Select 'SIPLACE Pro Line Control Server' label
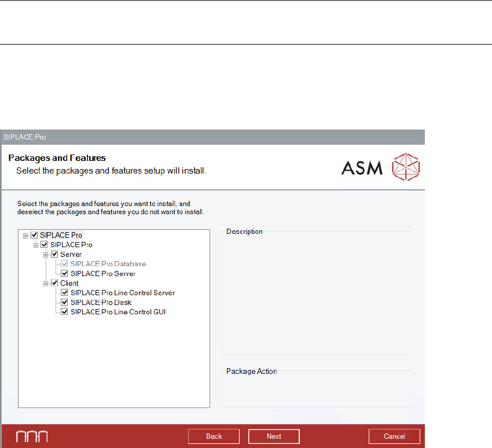The width and height of the screenshot is (492, 448). (x=123, y=293)
